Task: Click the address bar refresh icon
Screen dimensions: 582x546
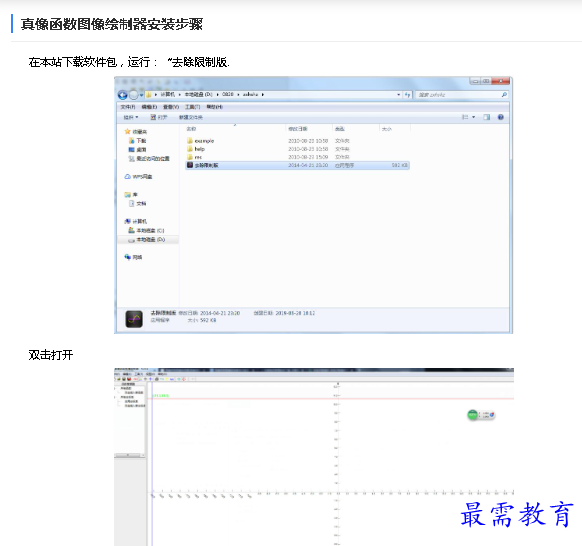Action: pos(408,95)
